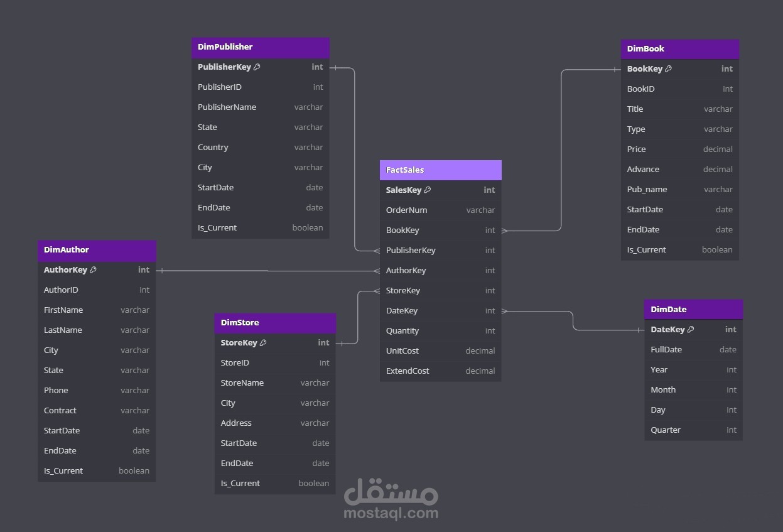The height and width of the screenshot is (532, 783).
Task: Click OrderNum field in FactSales
Action: point(441,210)
